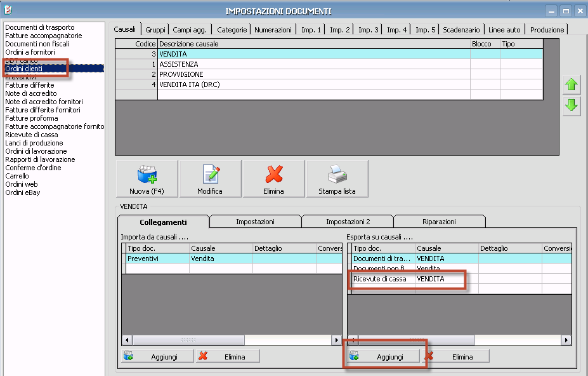The height and width of the screenshot is (376, 588).
Task: Select Ricevute di cassa row in export table
Action: tap(460, 279)
